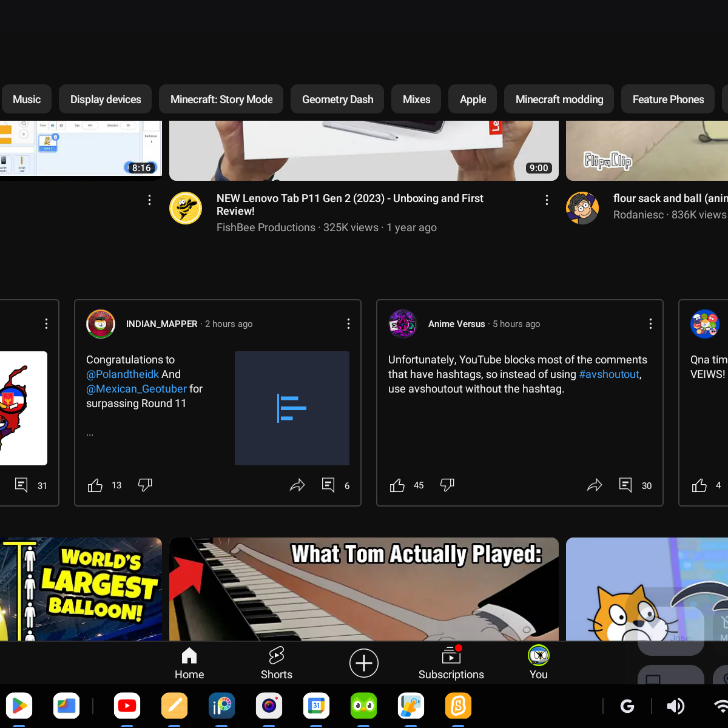Like the INDIAN_MAPPER post
728x728 pixels.
95,485
